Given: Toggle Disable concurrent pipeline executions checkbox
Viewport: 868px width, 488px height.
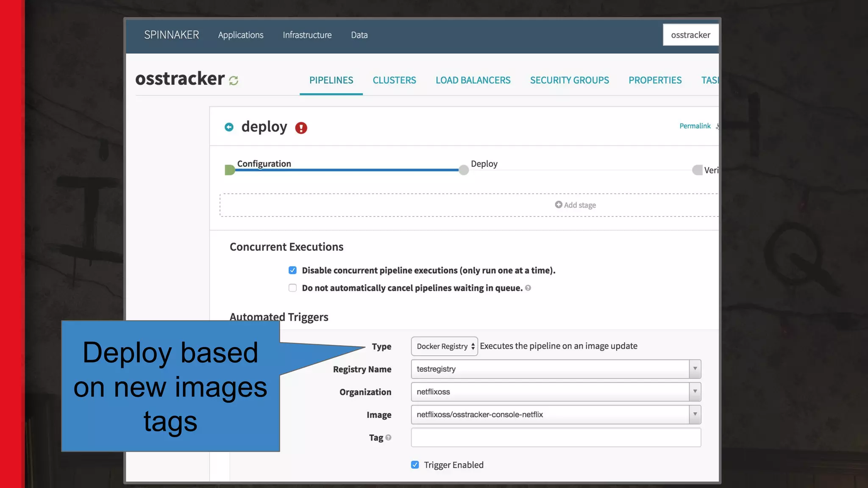Looking at the screenshot, I should [292, 270].
